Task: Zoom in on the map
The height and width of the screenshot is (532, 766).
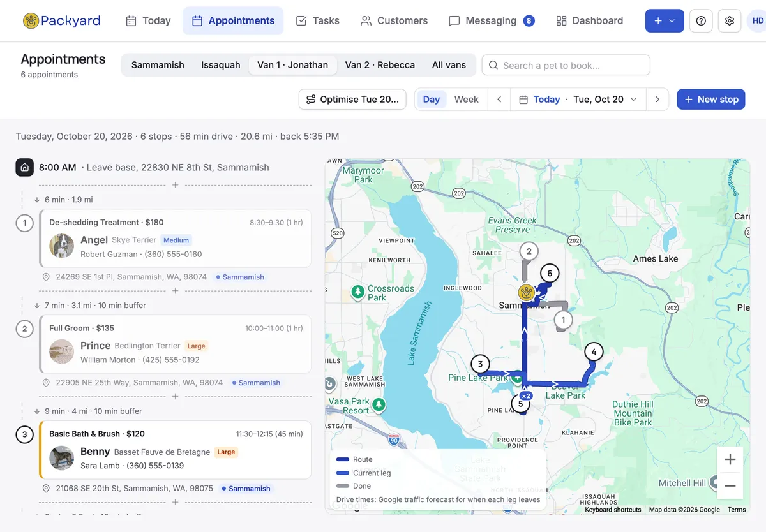Action: [730, 460]
